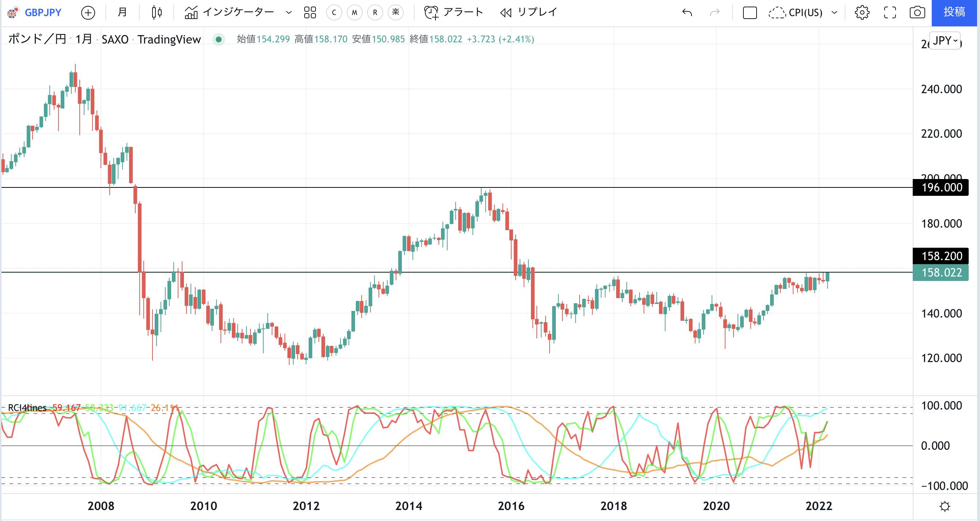The image size is (980, 521).
Task: Click the 180.000 price axis label
Action: click(941, 224)
